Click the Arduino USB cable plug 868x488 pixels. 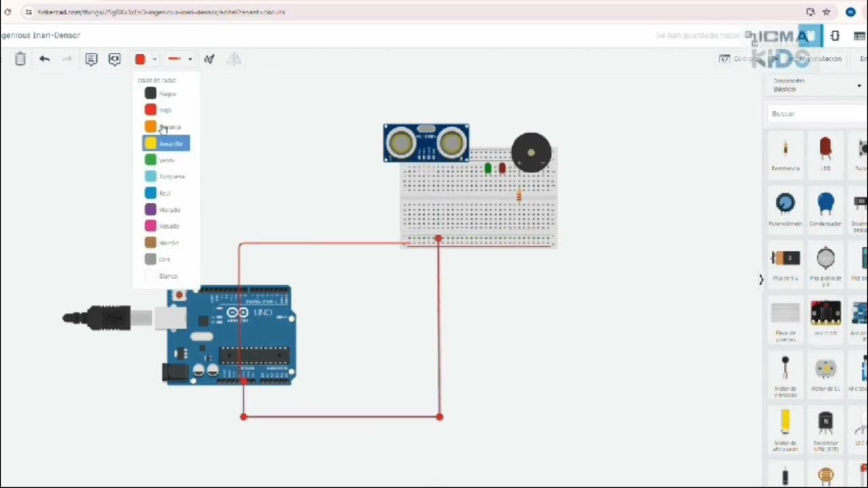(x=108, y=317)
